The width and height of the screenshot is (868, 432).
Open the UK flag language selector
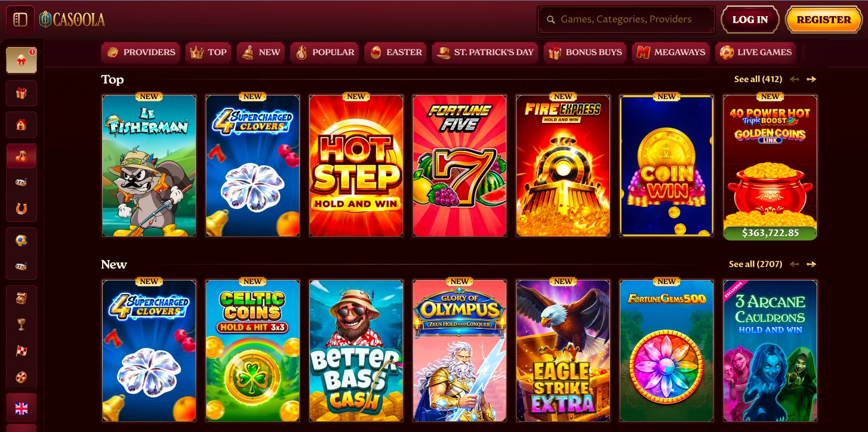click(21, 408)
